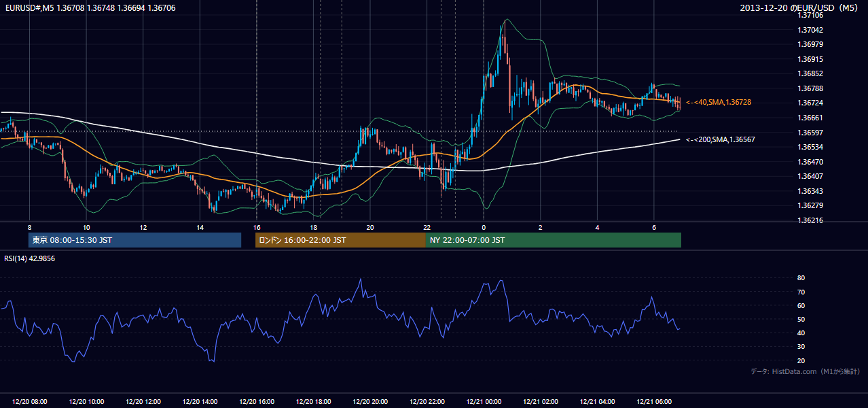Image resolution: width=868 pixels, height=408 pixels.
Task: Click price level 1.36343 on the axis
Action: point(812,191)
